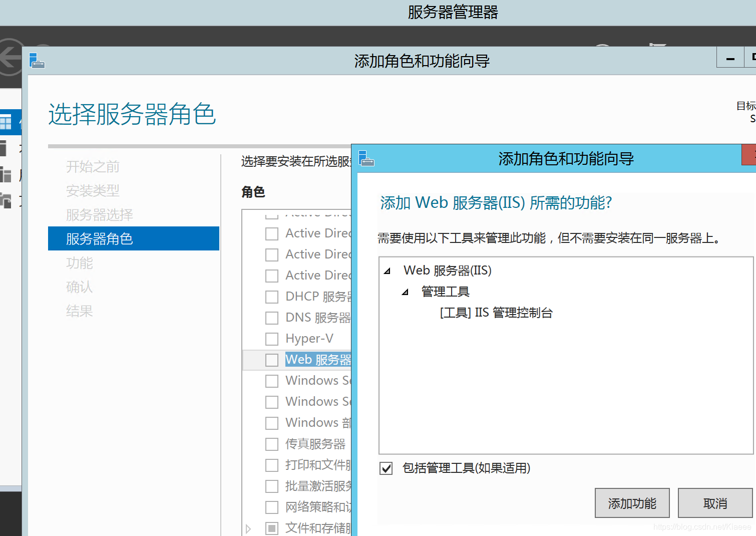The height and width of the screenshot is (536, 756).
Task: Open the 结果 wizard step
Action: (x=80, y=311)
